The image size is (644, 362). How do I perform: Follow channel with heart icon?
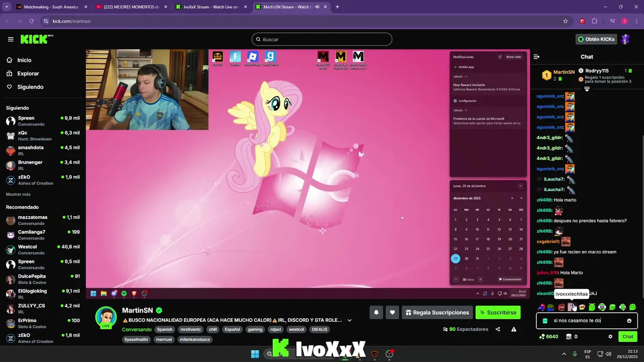click(392, 312)
